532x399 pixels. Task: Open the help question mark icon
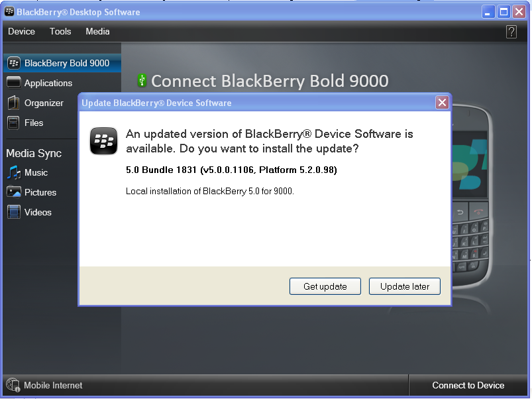[511, 32]
